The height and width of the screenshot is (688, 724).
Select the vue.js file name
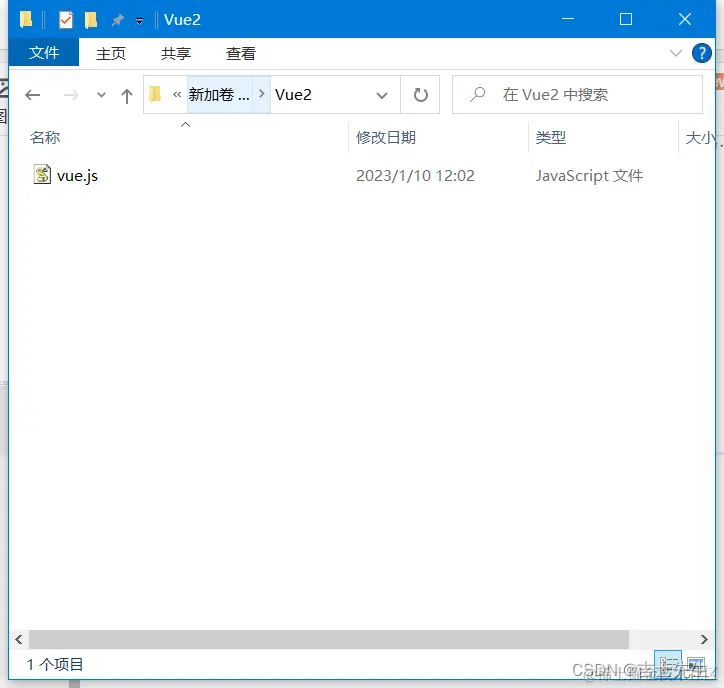pos(77,176)
